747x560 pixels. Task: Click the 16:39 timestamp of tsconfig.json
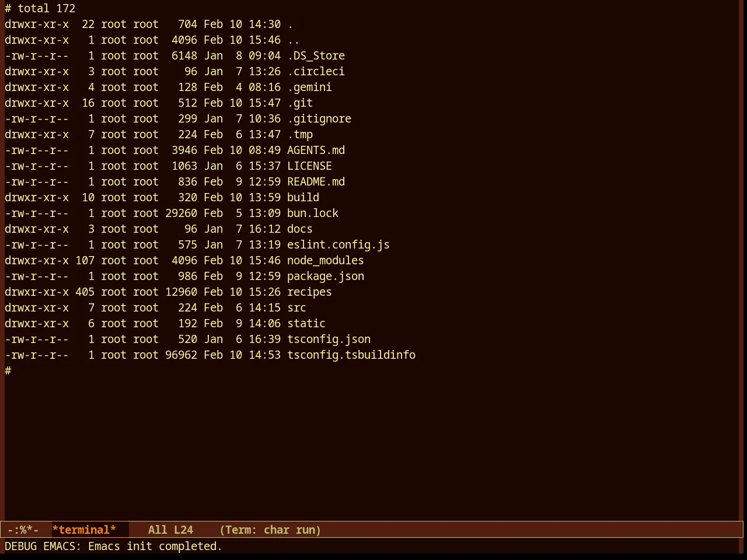[264, 339]
